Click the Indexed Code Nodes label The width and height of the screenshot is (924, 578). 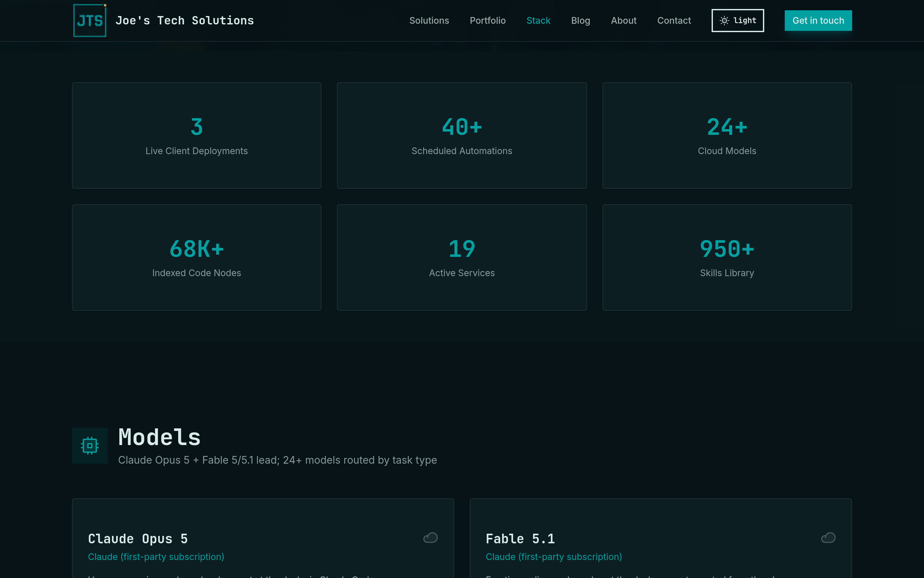click(196, 273)
